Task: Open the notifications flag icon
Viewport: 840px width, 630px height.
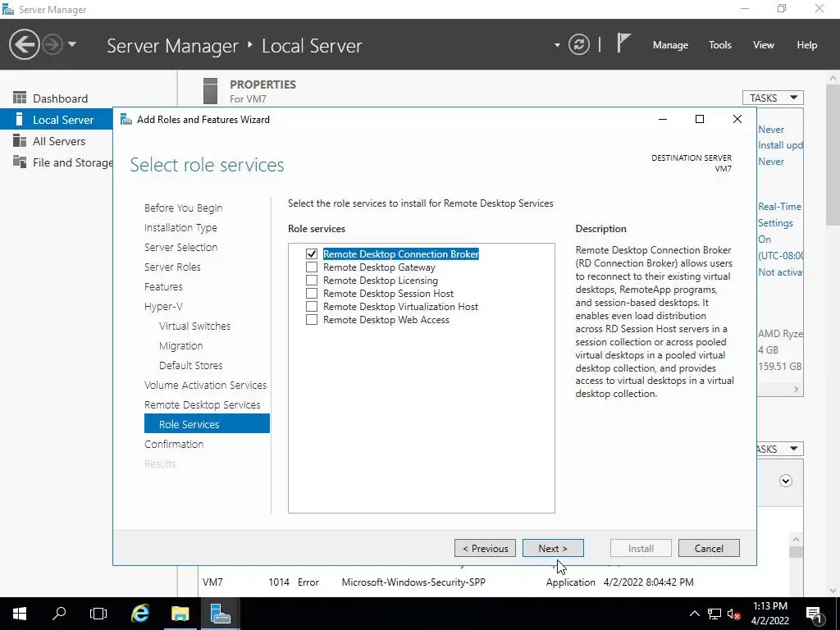Action: 623,43
